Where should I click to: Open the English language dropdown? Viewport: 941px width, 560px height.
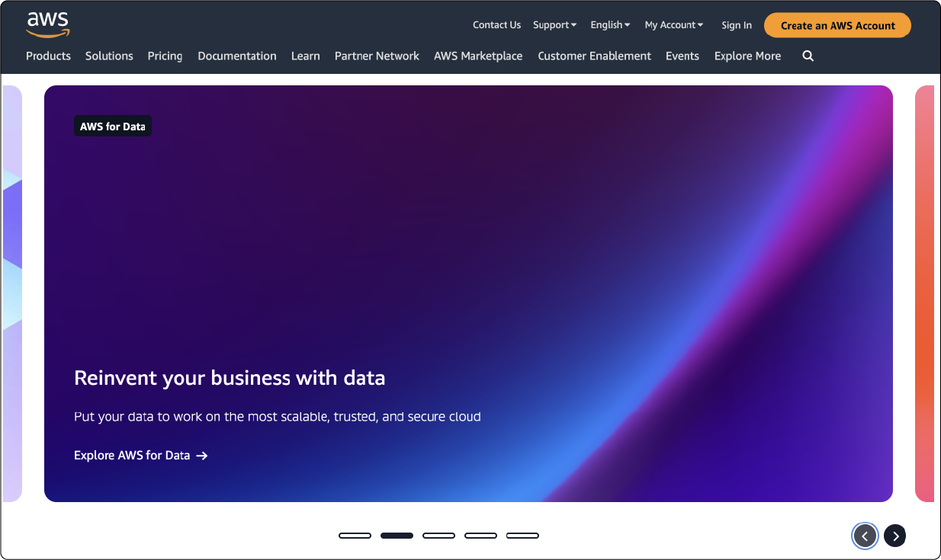[610, 25]
